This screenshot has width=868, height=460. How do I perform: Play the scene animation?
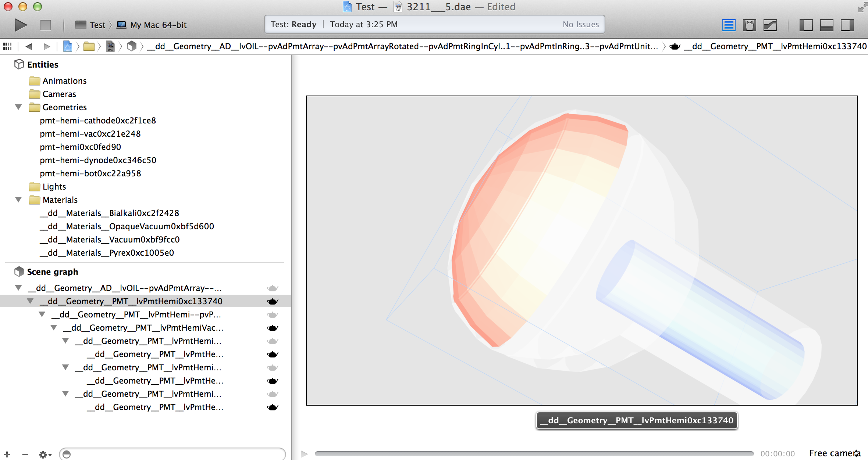[x=304, y=454]
